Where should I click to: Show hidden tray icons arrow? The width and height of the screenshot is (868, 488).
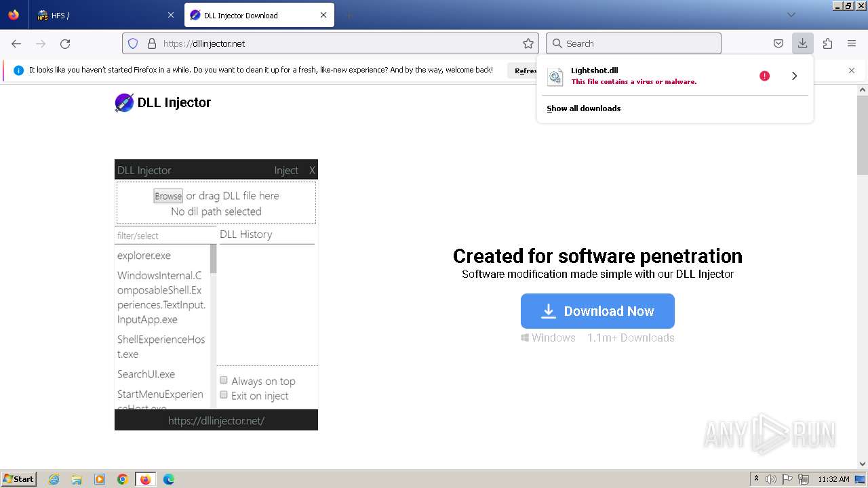pyautogui.click(x=756, y=479)
